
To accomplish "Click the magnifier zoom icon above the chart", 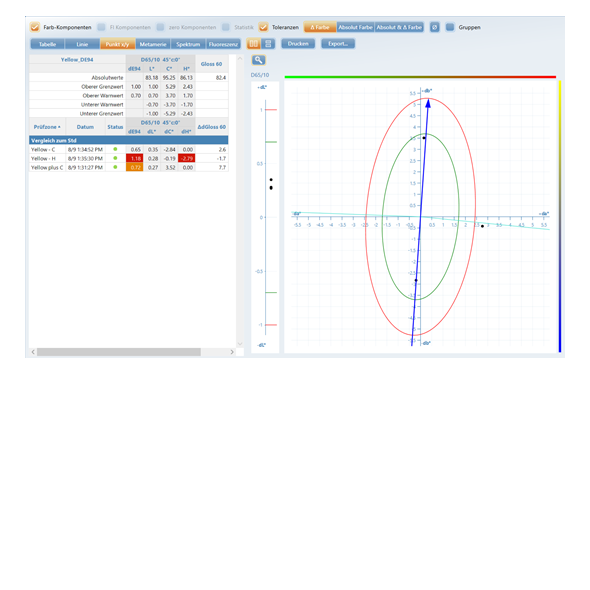I will coord(258,60).
